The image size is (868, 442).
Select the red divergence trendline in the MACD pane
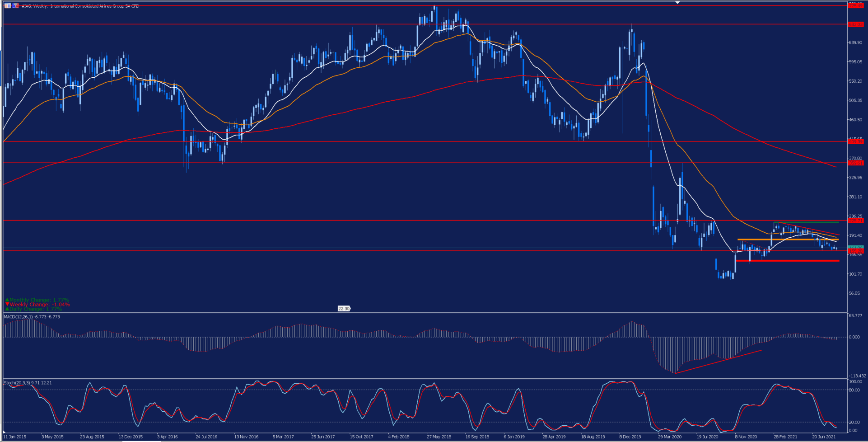click(718, 362)
